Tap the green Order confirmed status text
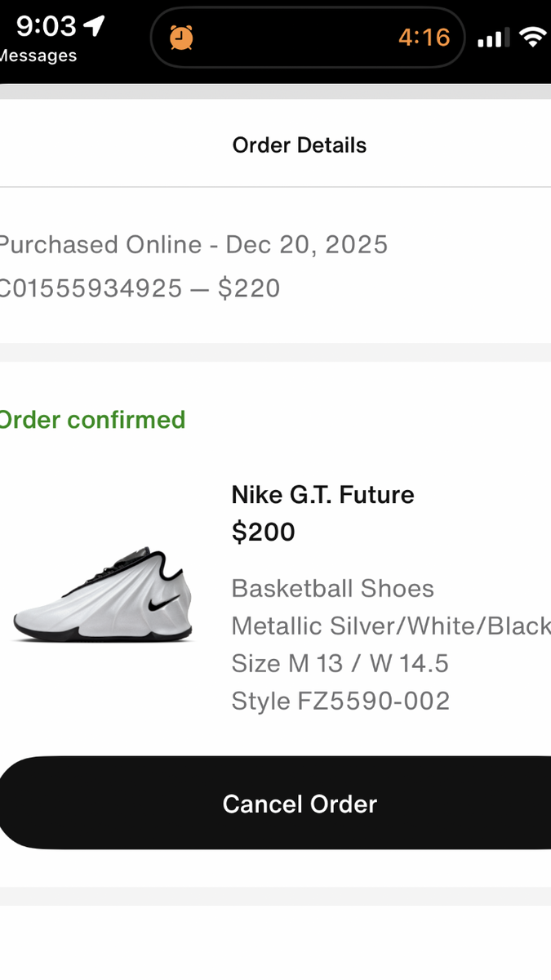This screenshot has width=551, height=980. (x=91, y=420)
